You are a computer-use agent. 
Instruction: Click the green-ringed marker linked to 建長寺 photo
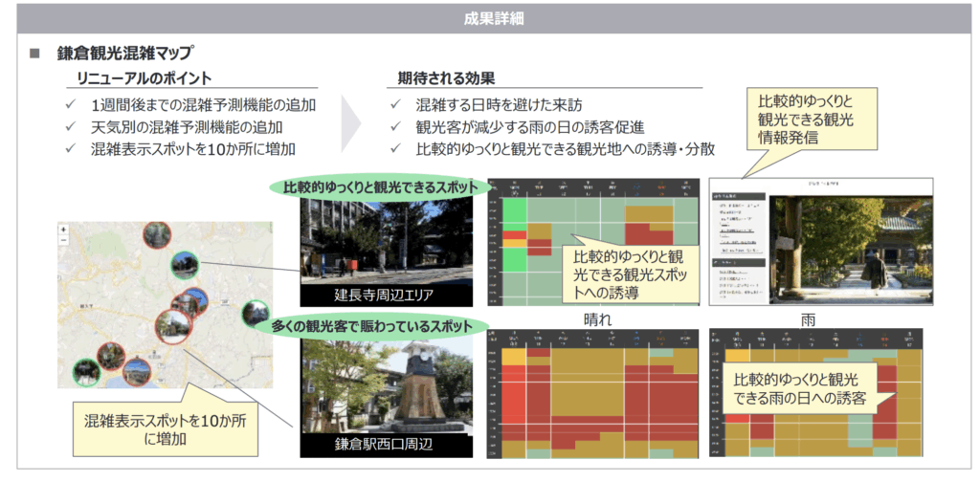tap(185, 264)
